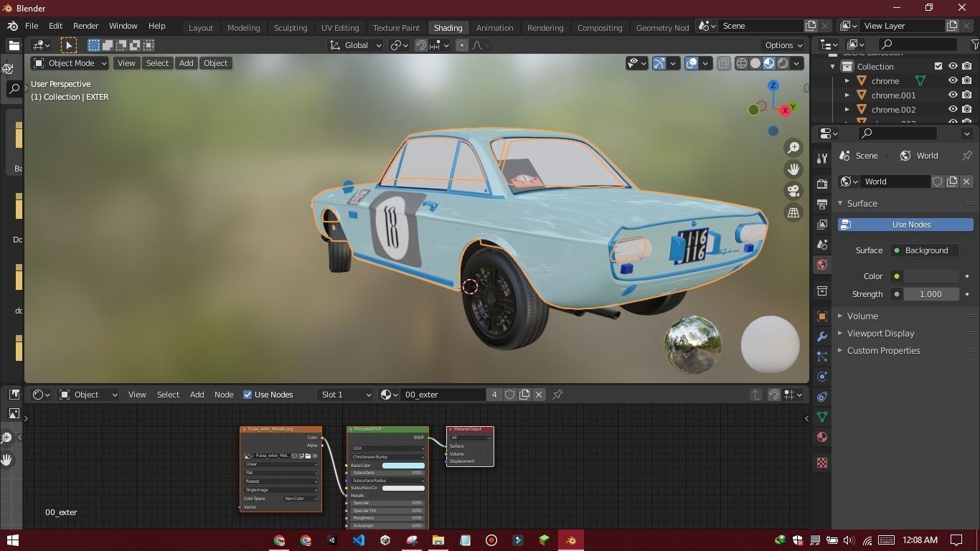
Task: Click the 00_exter material name field
Action: [443, 395]
